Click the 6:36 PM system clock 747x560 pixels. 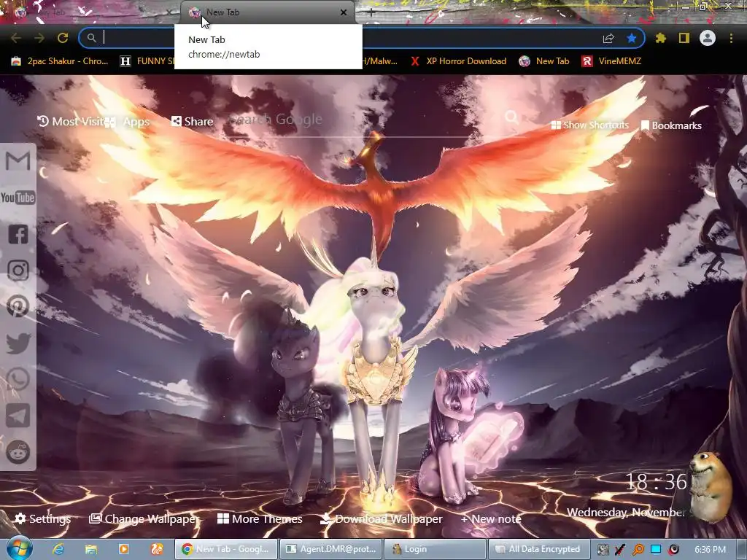710,550
